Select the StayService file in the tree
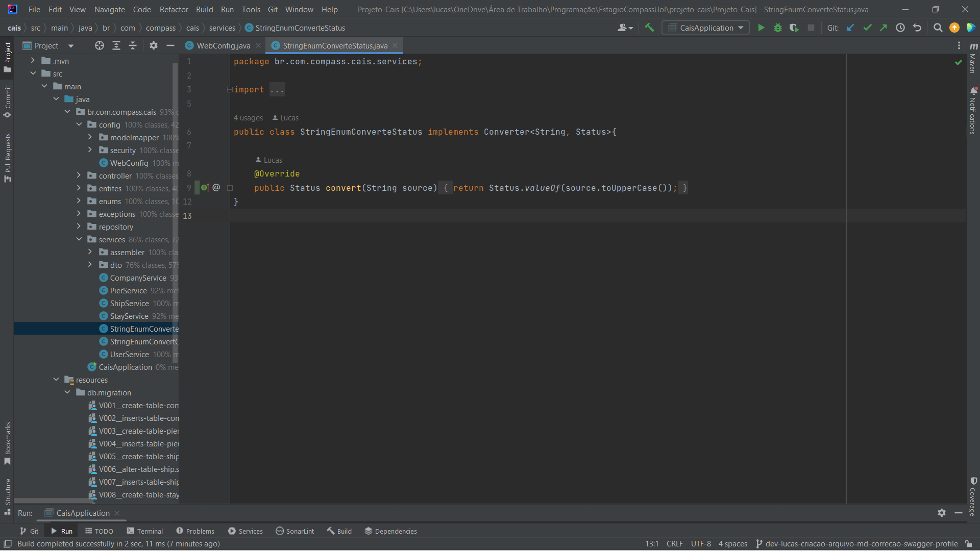Viewport: 980px width, 551px height. pos(128,316)
